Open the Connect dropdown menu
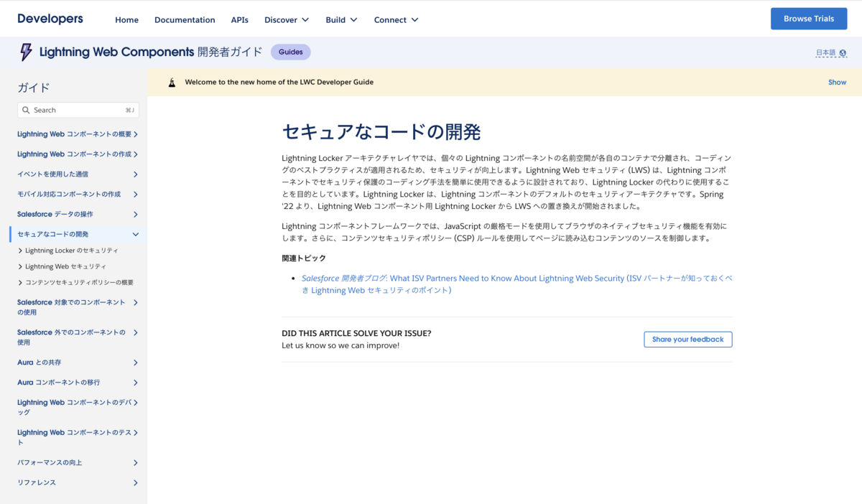 click(396, 19)
